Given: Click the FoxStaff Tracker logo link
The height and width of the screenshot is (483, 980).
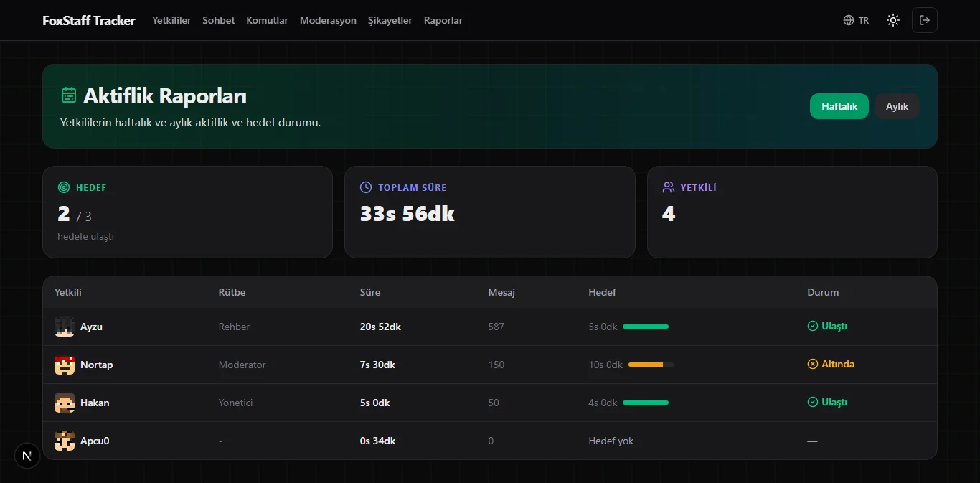Looking at the screenshot, I should (x=89, y=20).
